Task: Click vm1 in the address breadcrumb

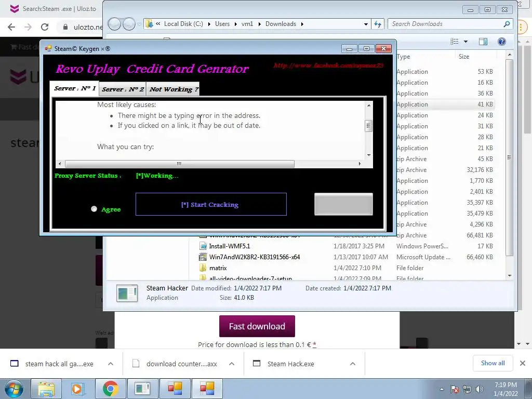Action: coord(247,24)
